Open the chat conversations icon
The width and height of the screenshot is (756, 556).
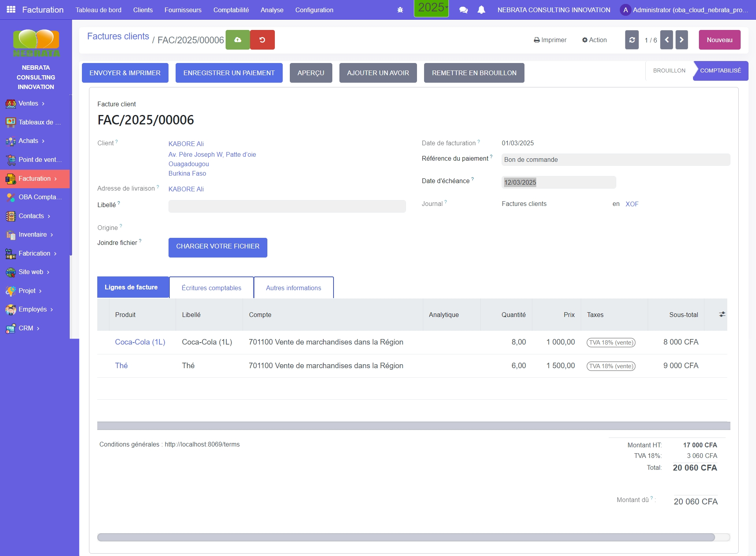pos(463,10)
